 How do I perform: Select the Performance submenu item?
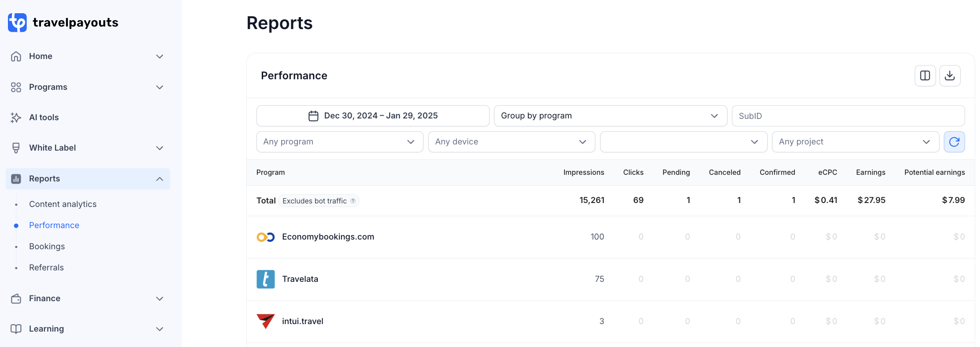54,225
